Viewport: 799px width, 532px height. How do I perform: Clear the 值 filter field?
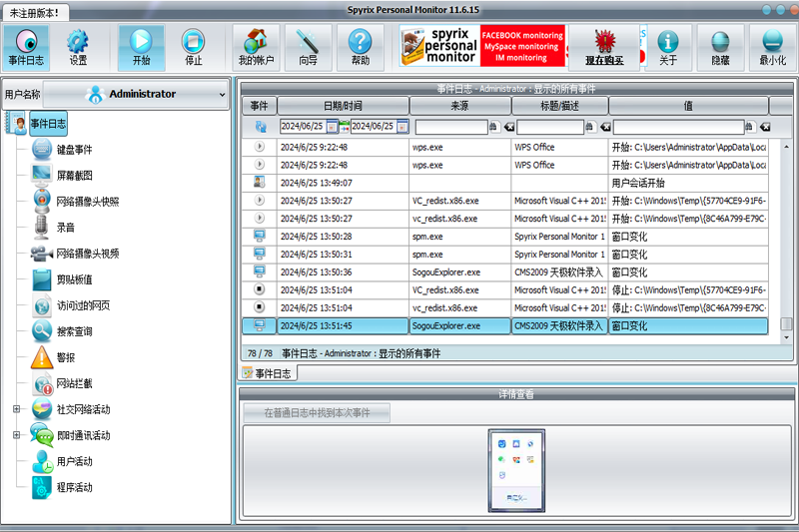765,127
